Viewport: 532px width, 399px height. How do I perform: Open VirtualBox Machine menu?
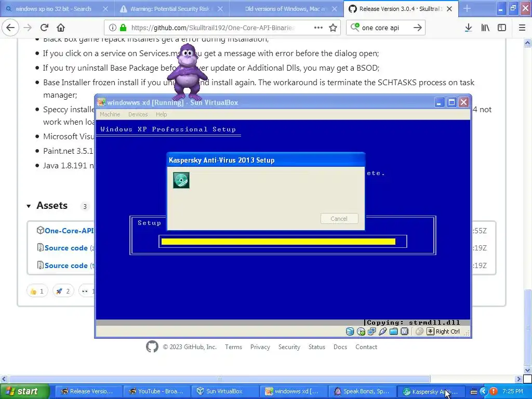110,114
